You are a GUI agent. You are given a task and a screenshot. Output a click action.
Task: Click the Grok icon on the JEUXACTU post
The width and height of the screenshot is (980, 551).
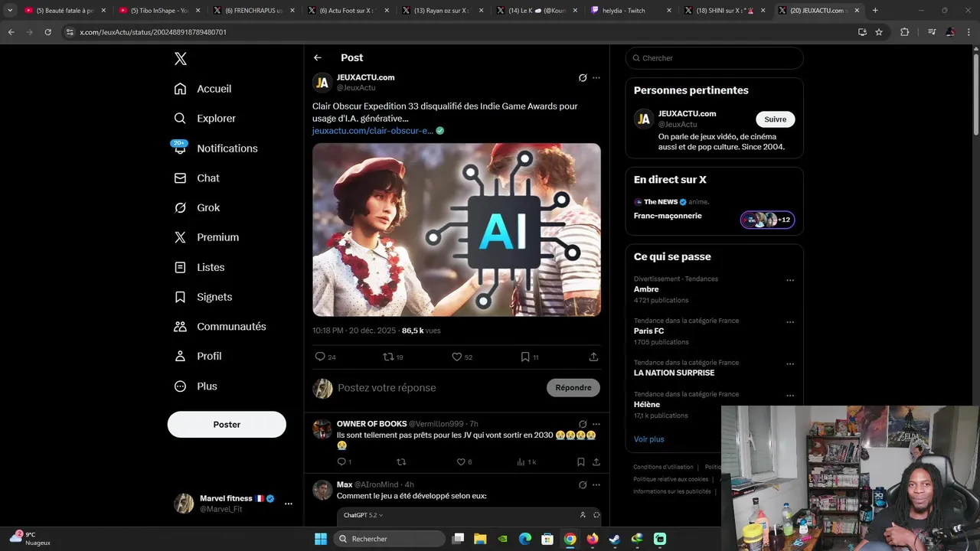(x=583, y=78)
